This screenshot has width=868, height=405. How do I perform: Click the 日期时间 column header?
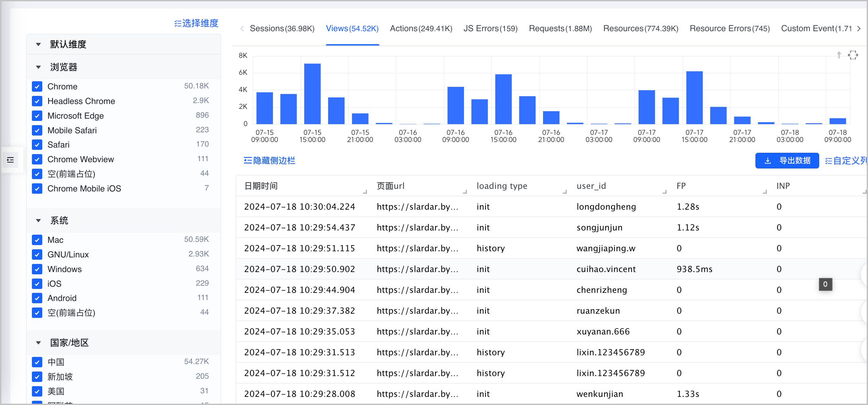[261, 186]
